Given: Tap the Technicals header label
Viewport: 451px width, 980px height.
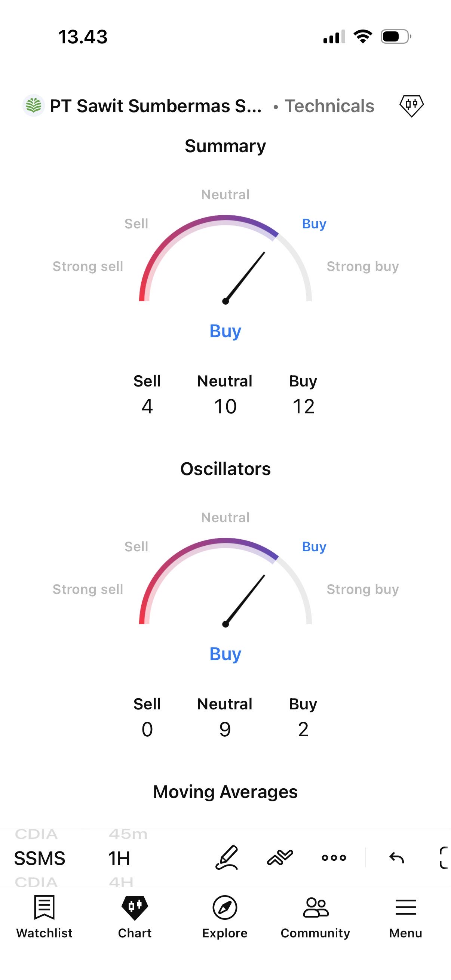Looking at the screenshot, I should click(329, 106).
